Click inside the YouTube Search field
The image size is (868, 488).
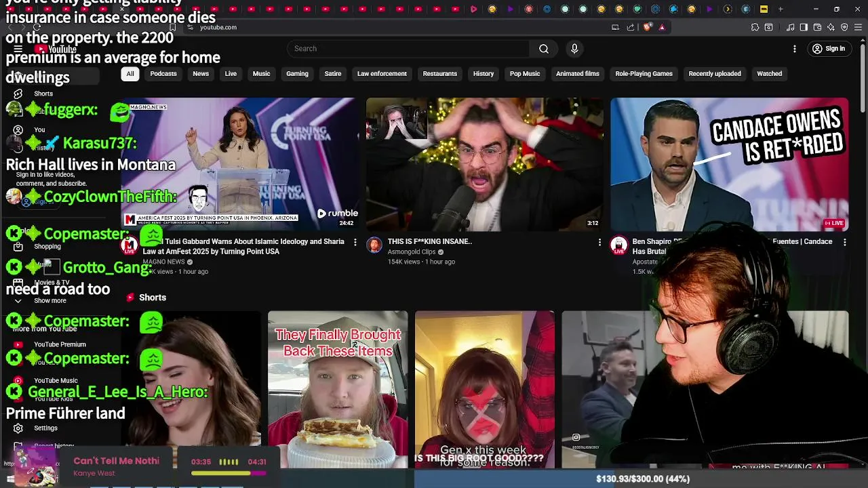pos(408,49)
